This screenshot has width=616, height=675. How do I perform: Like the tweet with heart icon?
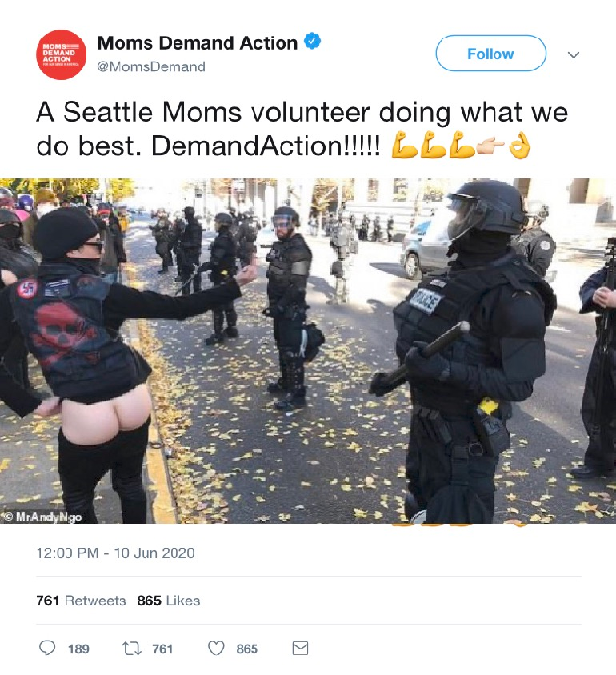pos(216,648)
